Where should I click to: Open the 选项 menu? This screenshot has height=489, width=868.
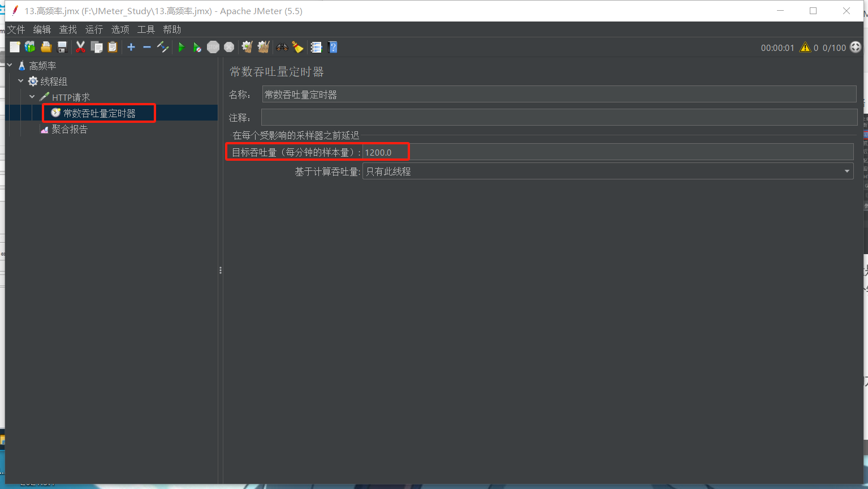click(120, 29)
